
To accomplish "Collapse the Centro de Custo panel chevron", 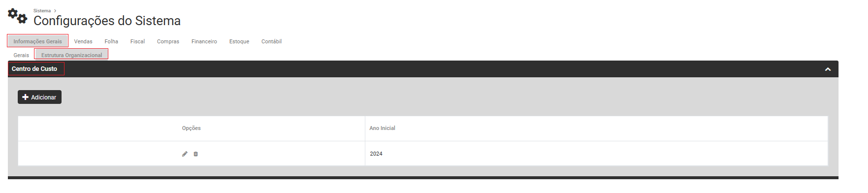I will click(828, 69).
